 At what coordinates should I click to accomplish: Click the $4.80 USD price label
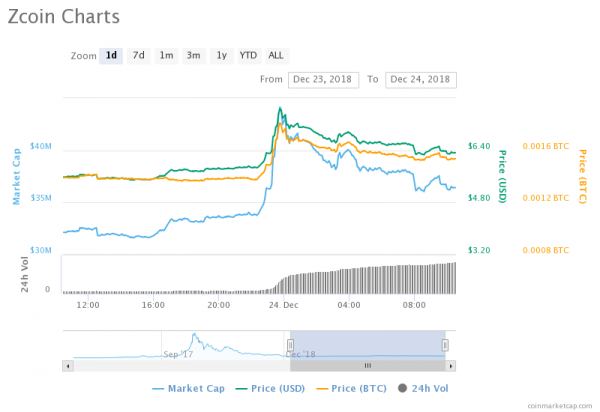click(x=479, y=198)
